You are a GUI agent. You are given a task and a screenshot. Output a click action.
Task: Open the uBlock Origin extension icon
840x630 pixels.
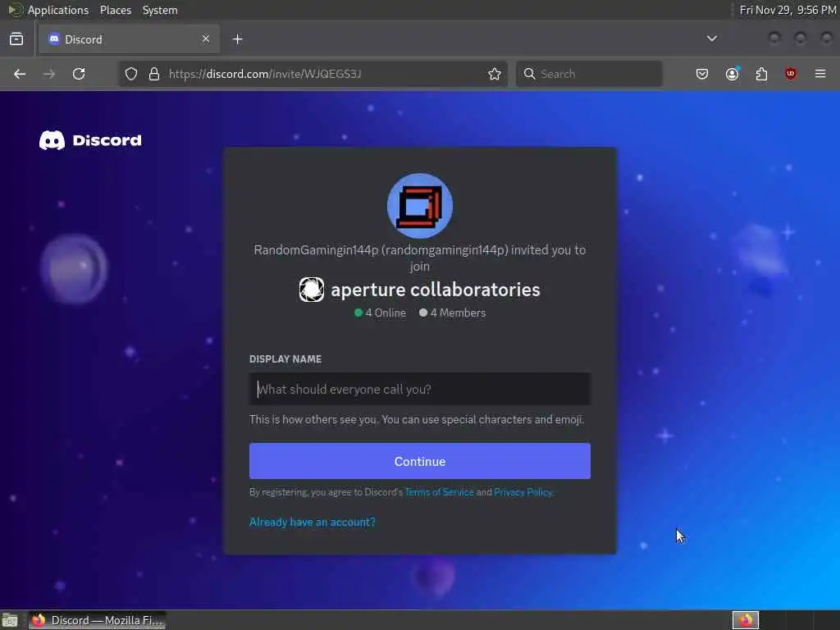(791, 74)
